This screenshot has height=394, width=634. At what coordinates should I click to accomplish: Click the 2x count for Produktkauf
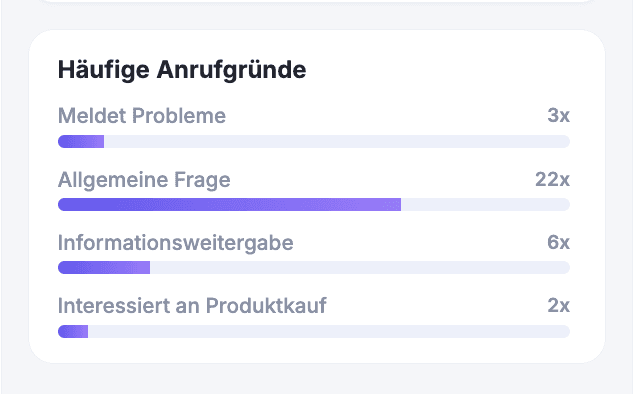558,305
